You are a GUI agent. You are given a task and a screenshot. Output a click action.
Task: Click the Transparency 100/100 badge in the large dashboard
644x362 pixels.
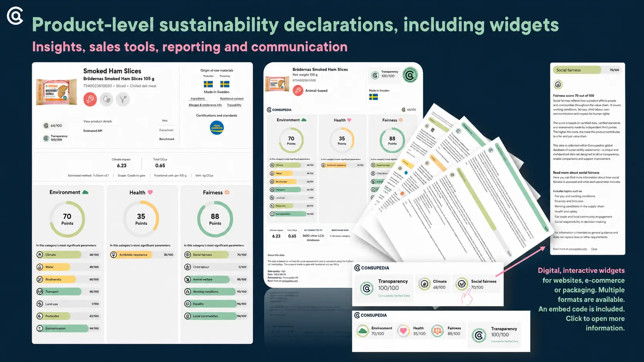point(55,138)
